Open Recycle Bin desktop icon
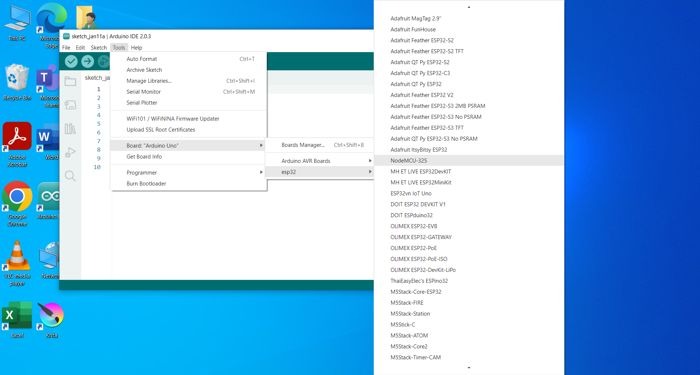This screenshot has width=700, height=375. pos(17,82)
